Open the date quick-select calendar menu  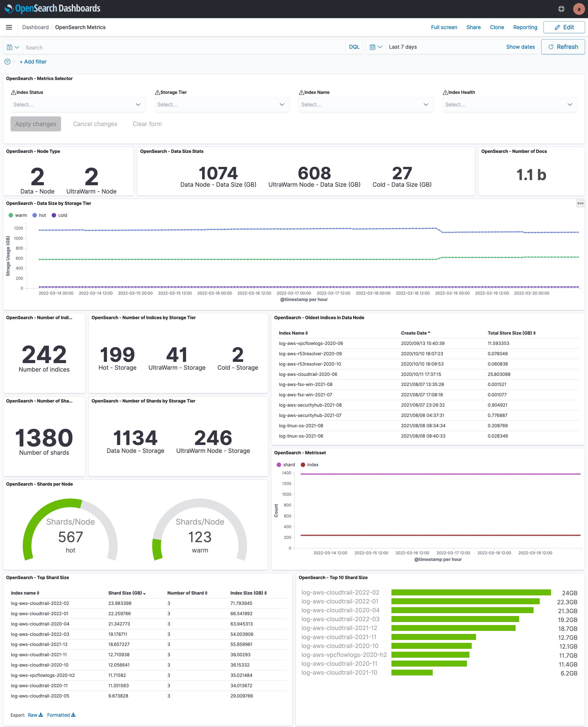point(376,47)
